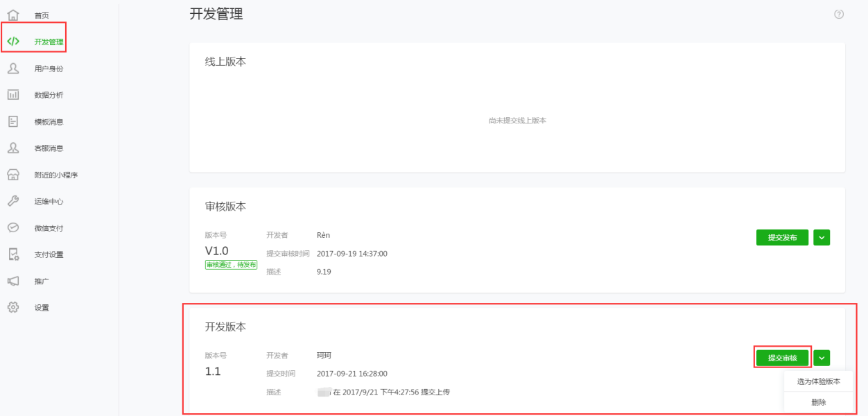Click the 开发管理 code brackets icon

pyautogui.click(x=12, y=42)
